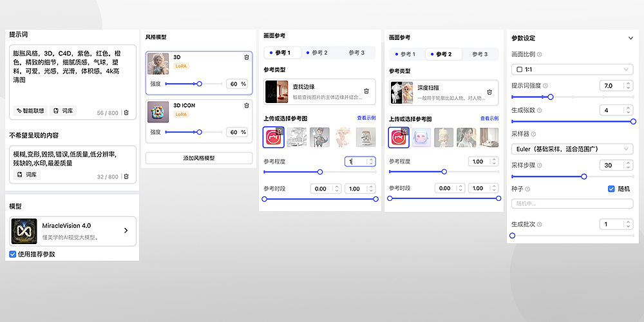This screenshot has height=322, width=644.
Task: Select the blonde doll reference thumbnail in 参考 2
Action: tap(444, 138)
